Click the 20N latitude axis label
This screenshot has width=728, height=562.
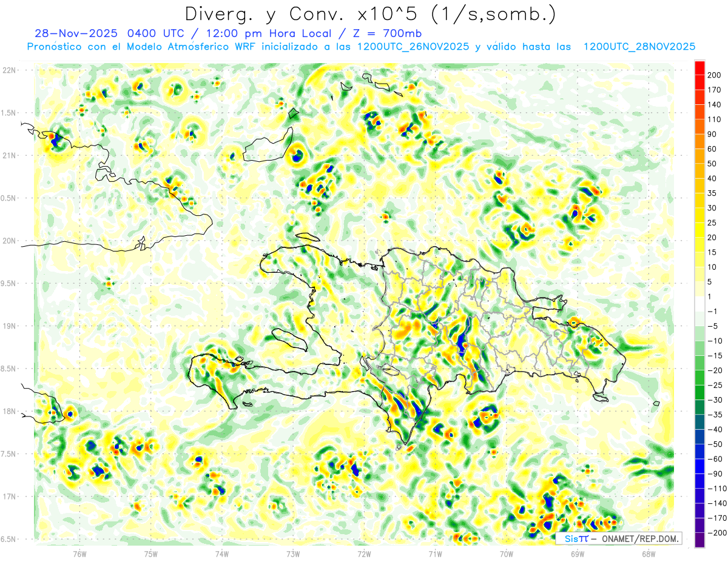[8, 241]
